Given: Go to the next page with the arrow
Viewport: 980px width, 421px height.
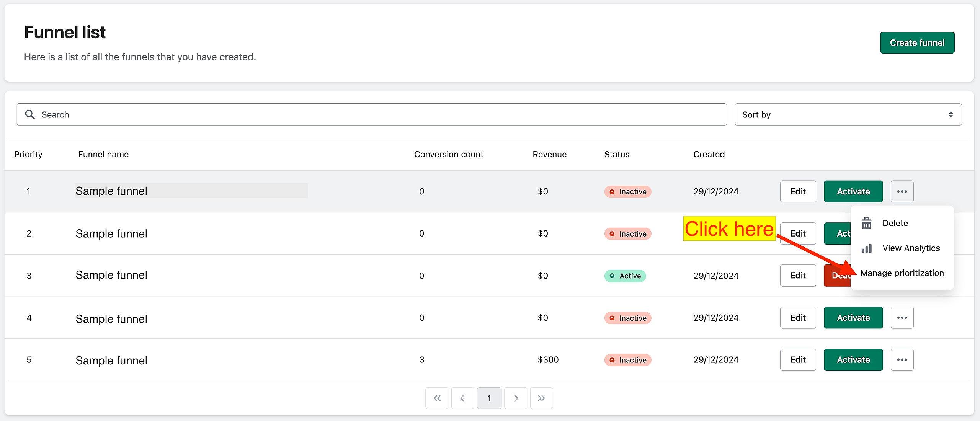Looking at the screenshot, I should click(x=516, y=398).
